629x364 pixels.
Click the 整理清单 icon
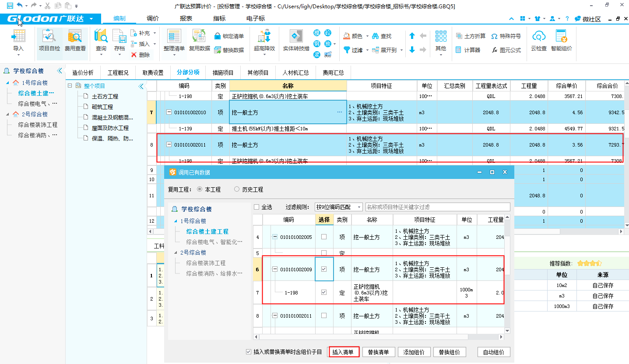174,37
